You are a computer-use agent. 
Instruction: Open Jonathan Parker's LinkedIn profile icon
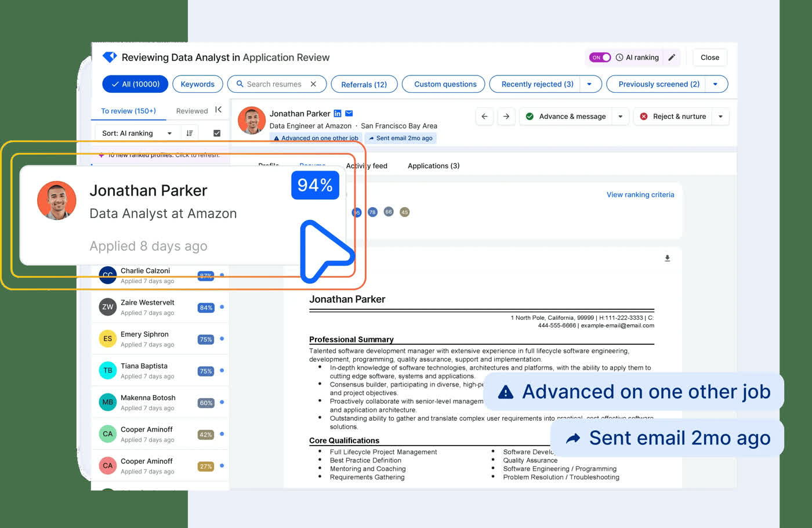[337, 113]
